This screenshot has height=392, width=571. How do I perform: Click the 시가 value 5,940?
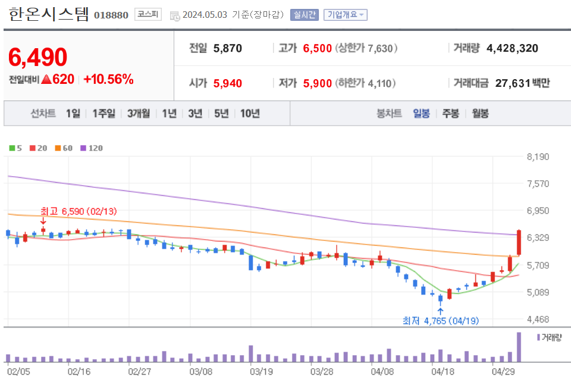pos(228,83)
